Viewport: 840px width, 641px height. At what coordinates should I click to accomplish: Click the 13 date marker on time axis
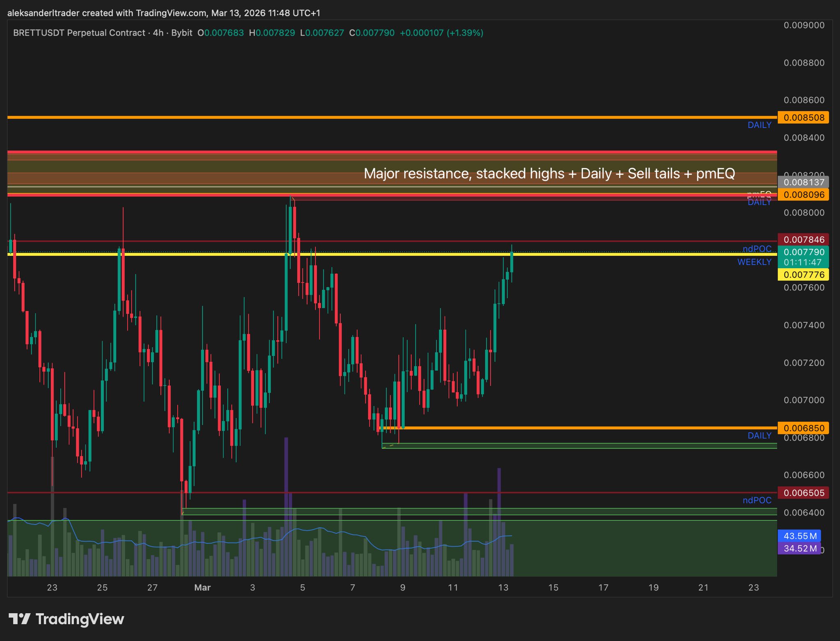pos(503,588)
